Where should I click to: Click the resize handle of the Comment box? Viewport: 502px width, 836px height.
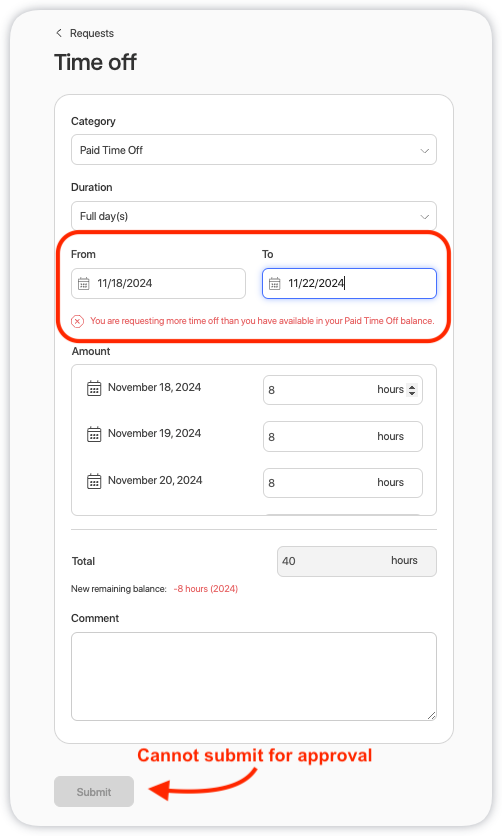(x=432, y=716)
